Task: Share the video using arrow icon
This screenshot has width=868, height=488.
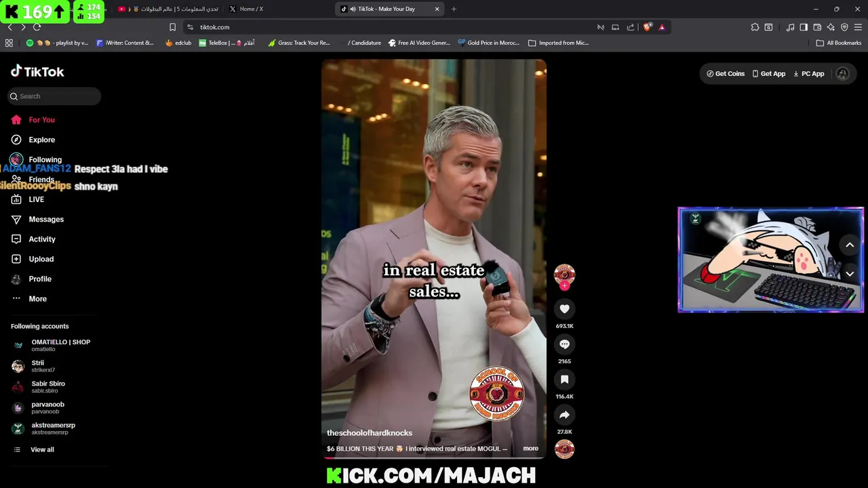Action: point(564,415)
